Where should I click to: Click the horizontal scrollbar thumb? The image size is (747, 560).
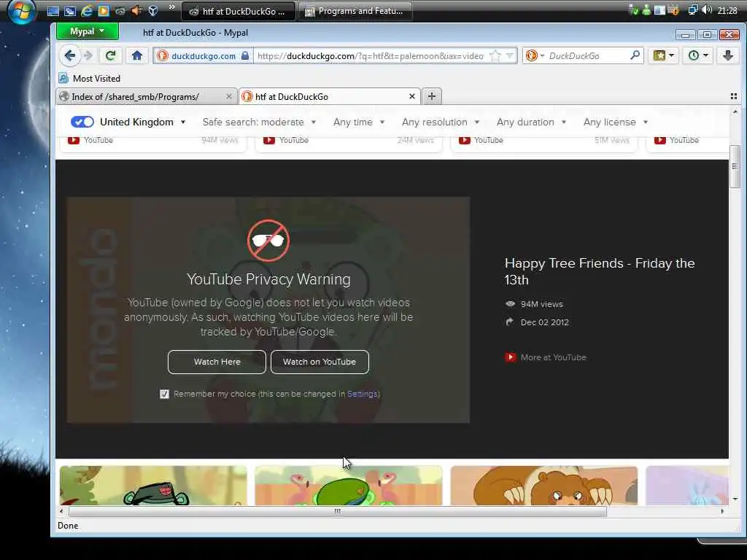click(x=338, y=511)
